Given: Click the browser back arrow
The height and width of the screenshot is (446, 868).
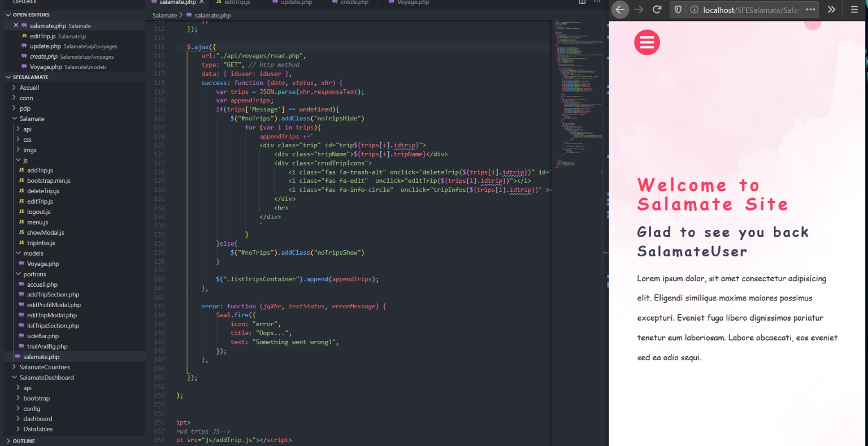Looking at the screenshot, I should click(620, 9).
